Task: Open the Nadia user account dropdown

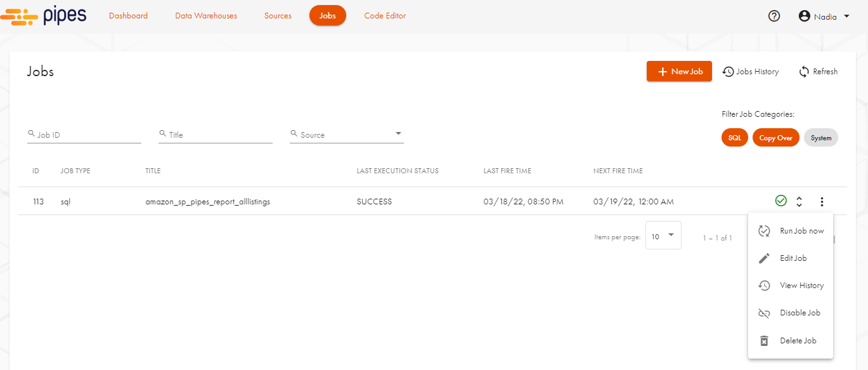Action: [x=824, y=17]
